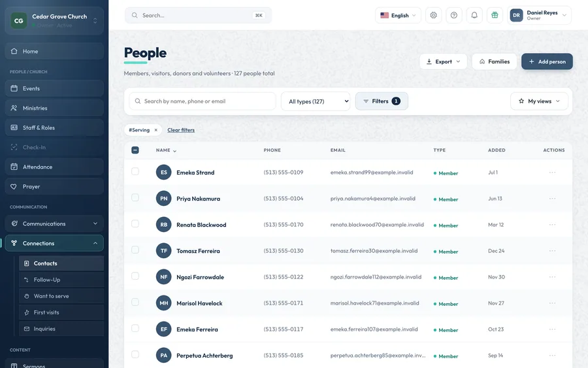Remove the #Serving filter chip
588x368 pixels.
[156, 130]
